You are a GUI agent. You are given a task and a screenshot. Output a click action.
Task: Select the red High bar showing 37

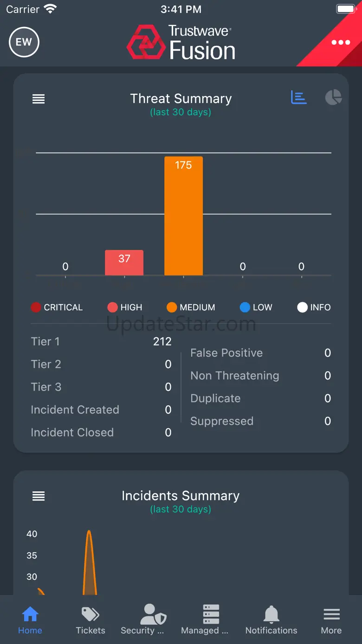(x=124, y=263)
